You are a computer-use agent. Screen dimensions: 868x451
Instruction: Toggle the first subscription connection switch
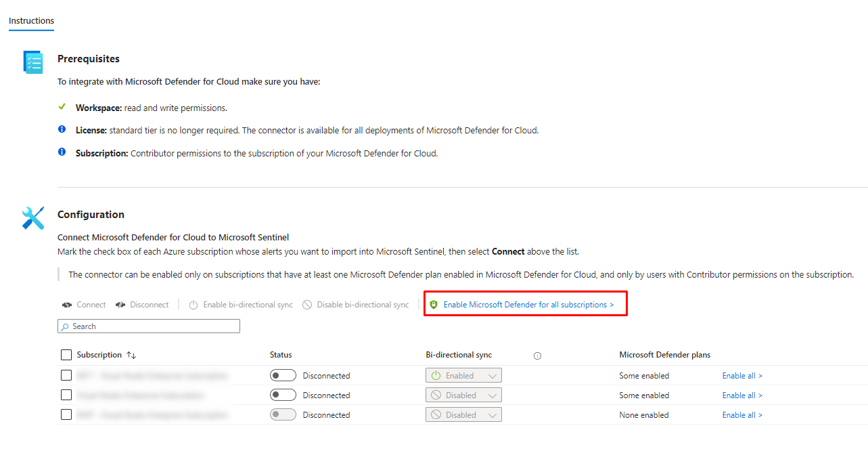tap(283, 375)
